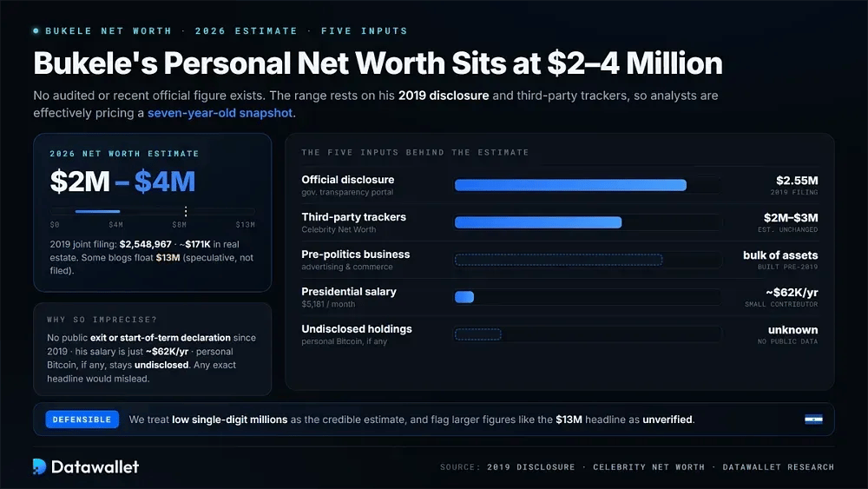This screenshot has width=868, height=489.
Task: Select the $2.55M 2019 filing value
Action: (x=797, y=181)
